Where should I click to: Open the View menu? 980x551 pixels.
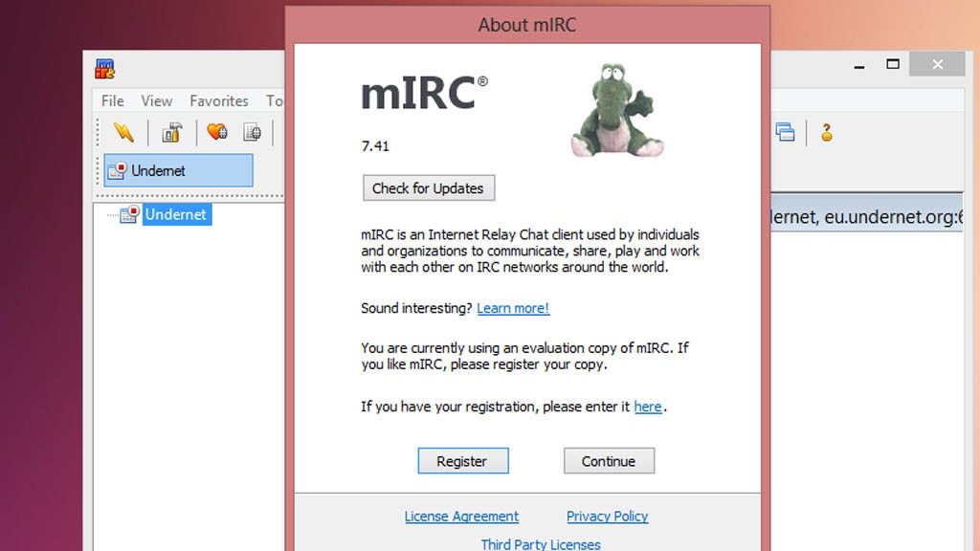pos(156,100)
